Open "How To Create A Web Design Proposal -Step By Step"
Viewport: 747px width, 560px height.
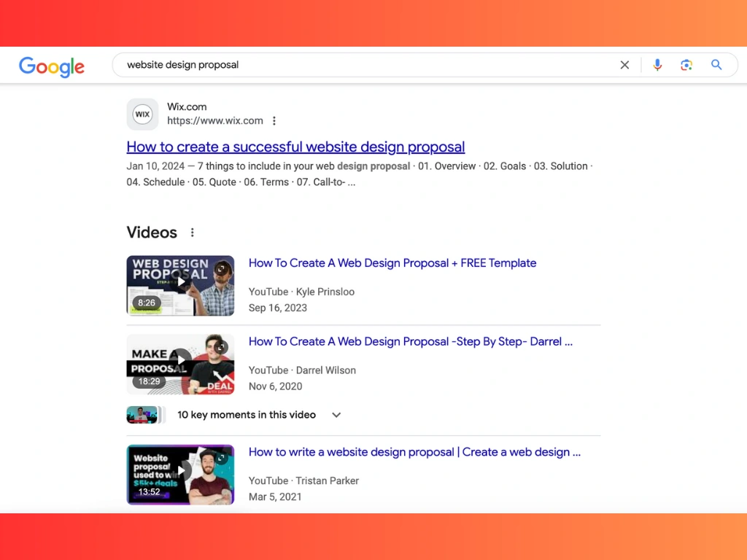coord(411,341)
